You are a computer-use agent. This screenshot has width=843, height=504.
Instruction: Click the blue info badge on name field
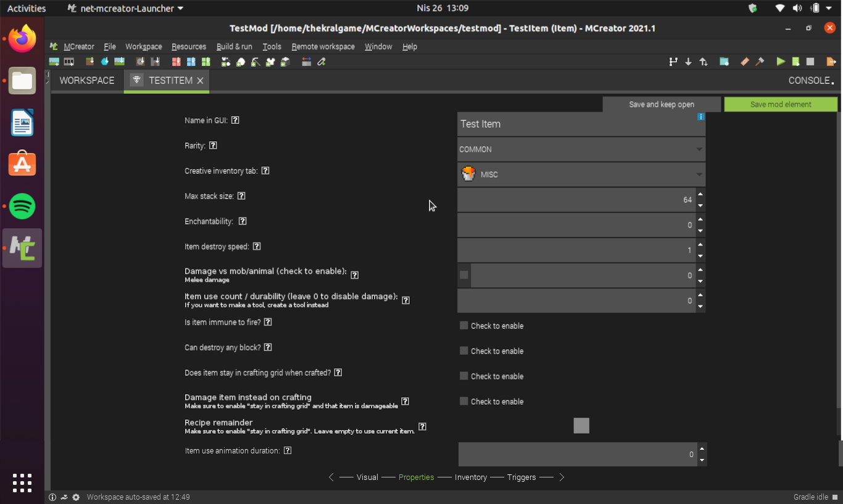coord(701,117)
